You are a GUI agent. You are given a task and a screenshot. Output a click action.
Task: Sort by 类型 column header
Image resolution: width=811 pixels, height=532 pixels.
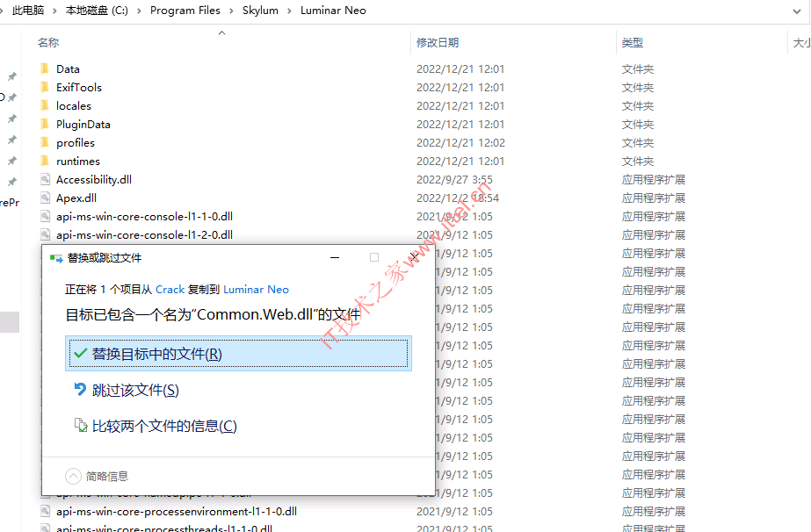tap(632, 42)
